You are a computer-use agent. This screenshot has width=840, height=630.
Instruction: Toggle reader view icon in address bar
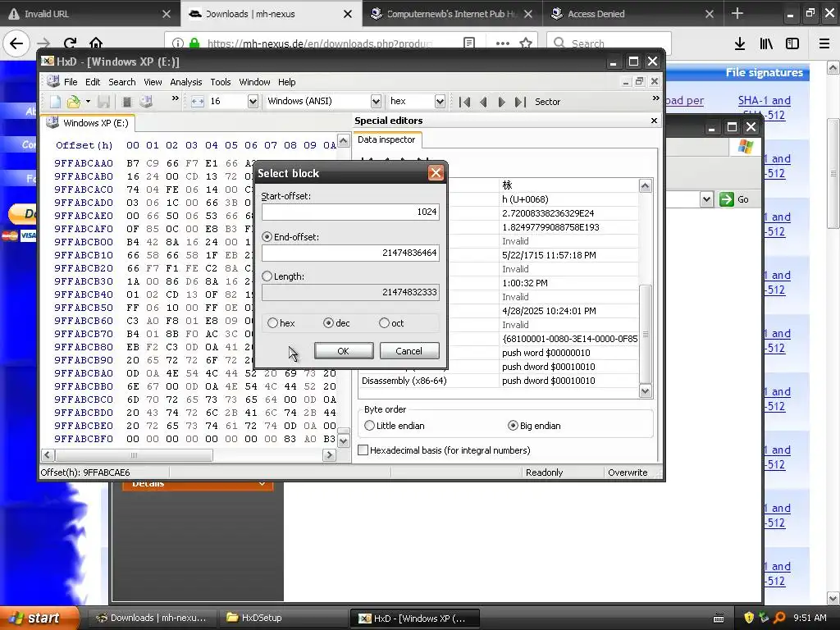tap(469, 43)
